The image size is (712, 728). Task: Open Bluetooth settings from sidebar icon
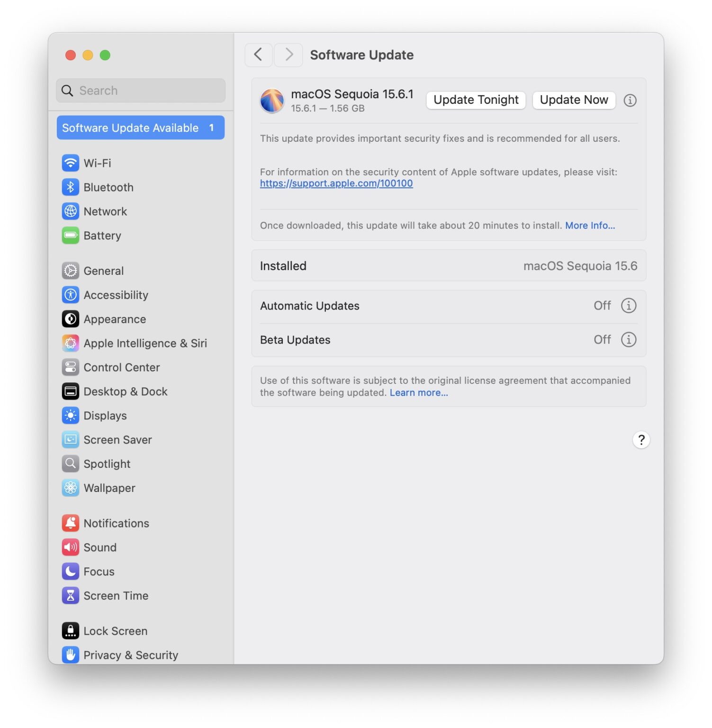pos(70,187)
